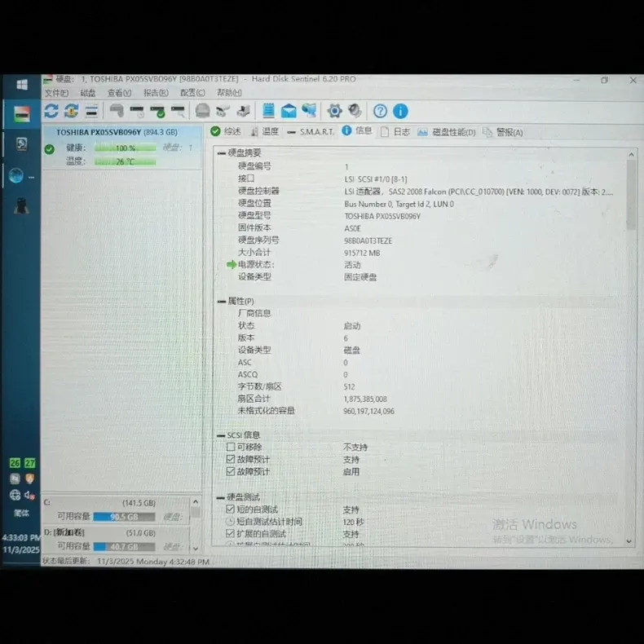Click the blue globe taskbar icon
Viewport: 644px width, 644px height.
click(16, 176)
